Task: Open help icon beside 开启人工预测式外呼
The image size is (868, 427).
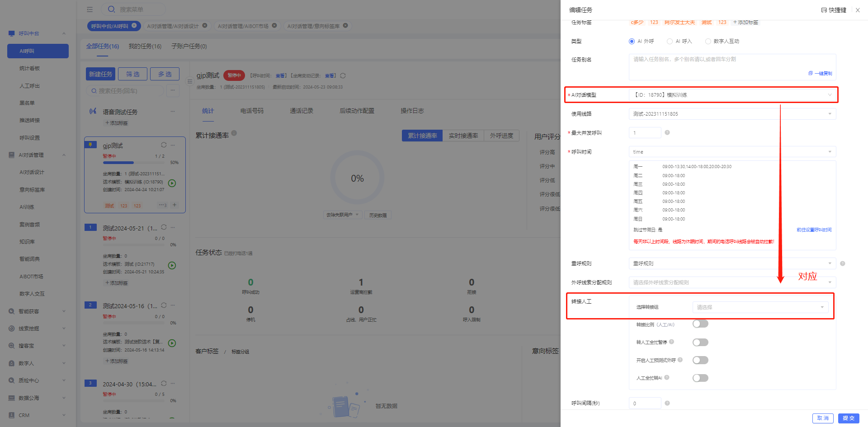Action: pos(680,360)
